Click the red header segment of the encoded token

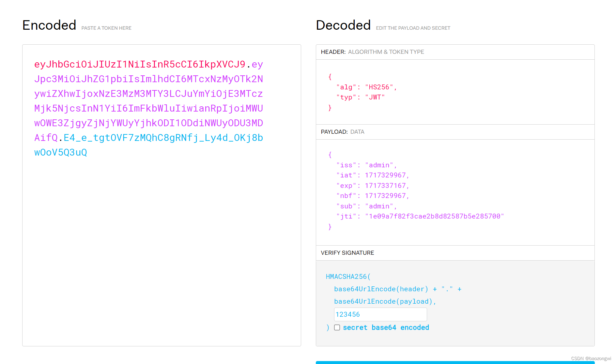tap(140, 64)
